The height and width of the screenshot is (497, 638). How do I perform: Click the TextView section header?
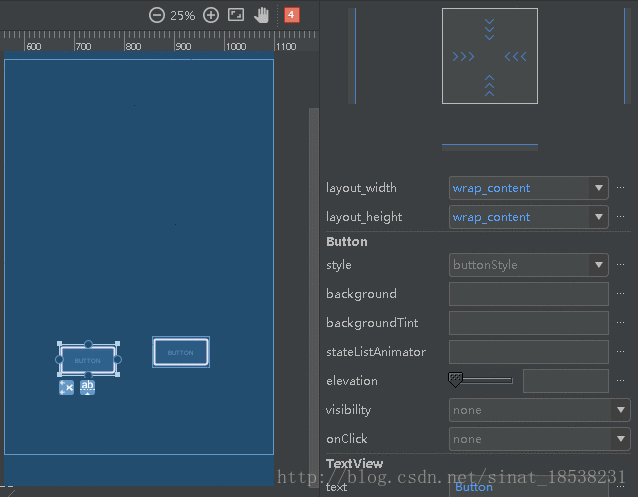click(x=354, y=463)
